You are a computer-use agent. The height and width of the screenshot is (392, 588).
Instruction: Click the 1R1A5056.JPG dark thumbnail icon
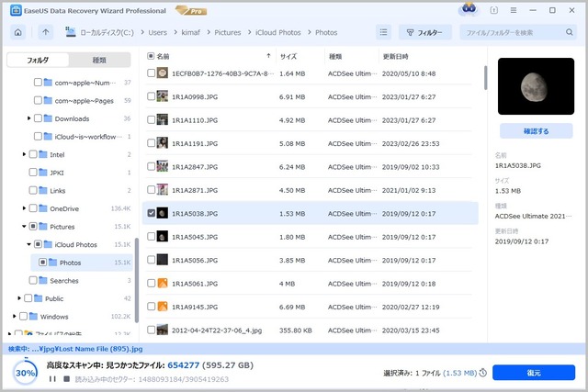[x=163, y=260]
